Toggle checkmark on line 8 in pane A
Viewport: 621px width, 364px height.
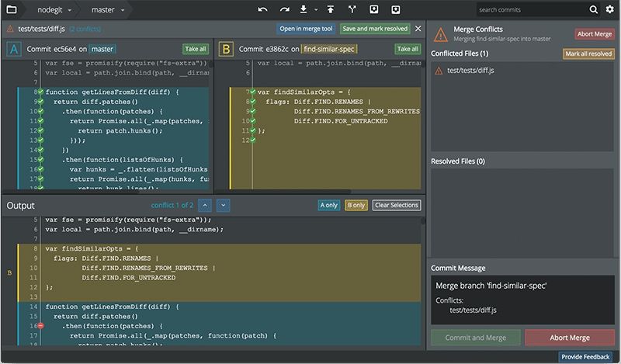pyautogui.click(x=41, y=92)
